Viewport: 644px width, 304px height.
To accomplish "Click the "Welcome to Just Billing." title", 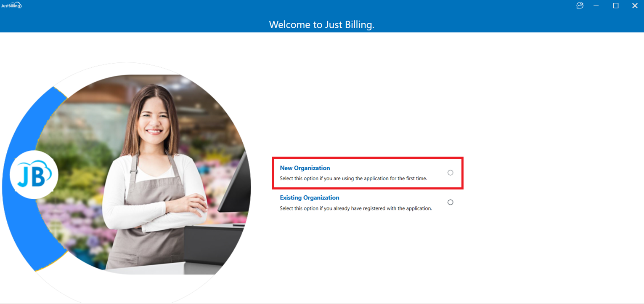I will point(322,25).
